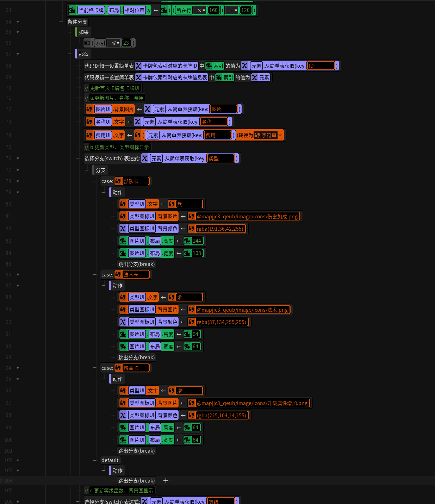Click the string icon in case 部队卡
Viewport: 435px width, 504px height.
(118, 181)
